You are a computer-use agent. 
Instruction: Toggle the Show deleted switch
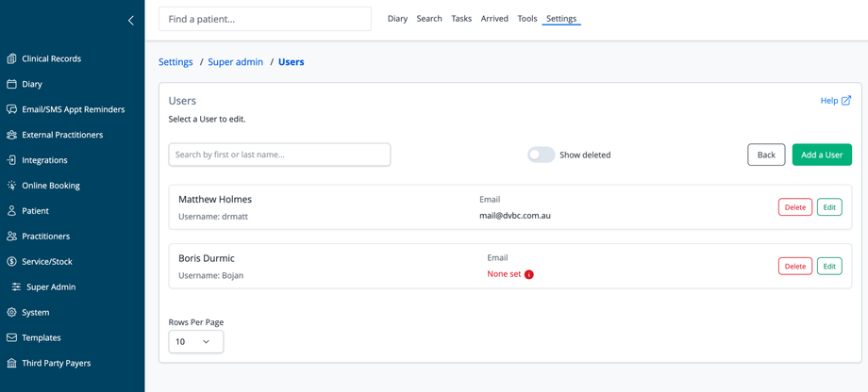coord(541,155)
